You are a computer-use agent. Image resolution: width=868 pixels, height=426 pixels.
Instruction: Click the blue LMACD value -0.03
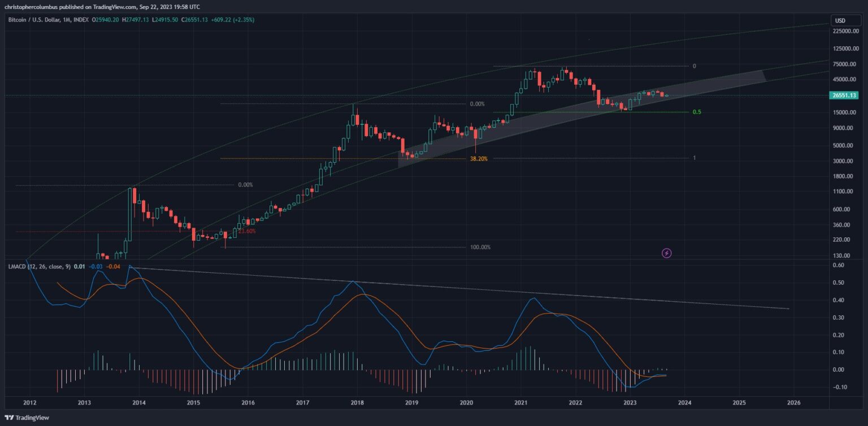(96, 266)
